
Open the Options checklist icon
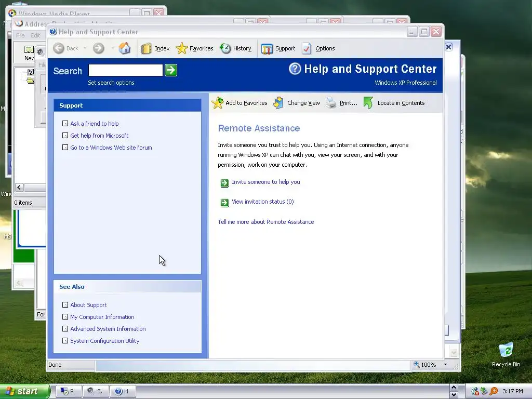click(307, 48)
